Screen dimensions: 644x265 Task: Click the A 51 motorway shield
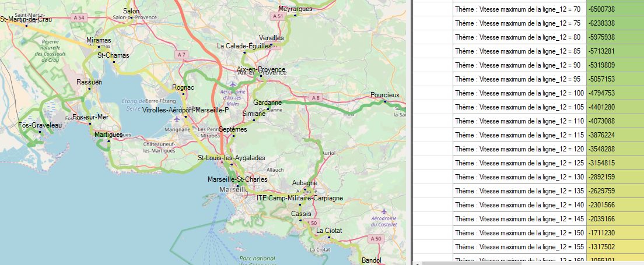click(x=280, y=16)
